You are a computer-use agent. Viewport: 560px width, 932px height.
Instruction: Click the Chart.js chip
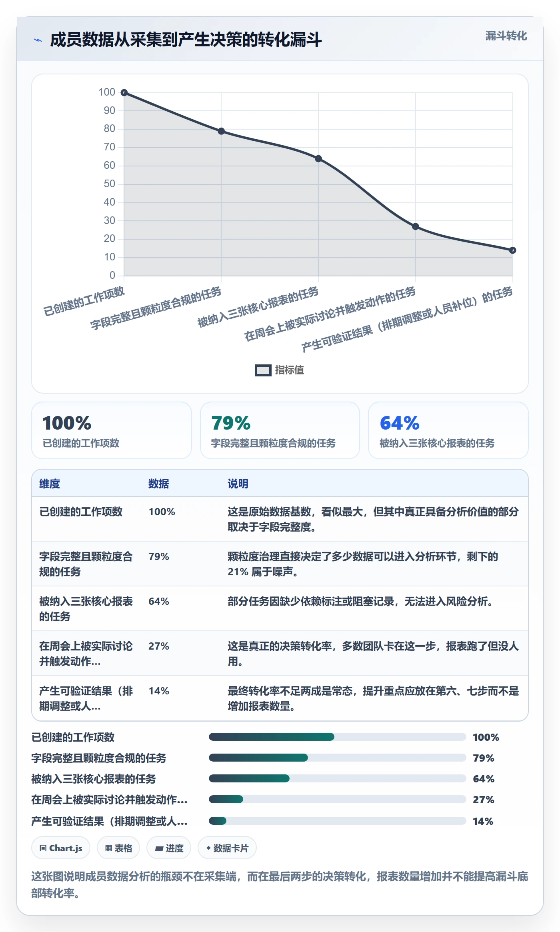coord(61,848)
